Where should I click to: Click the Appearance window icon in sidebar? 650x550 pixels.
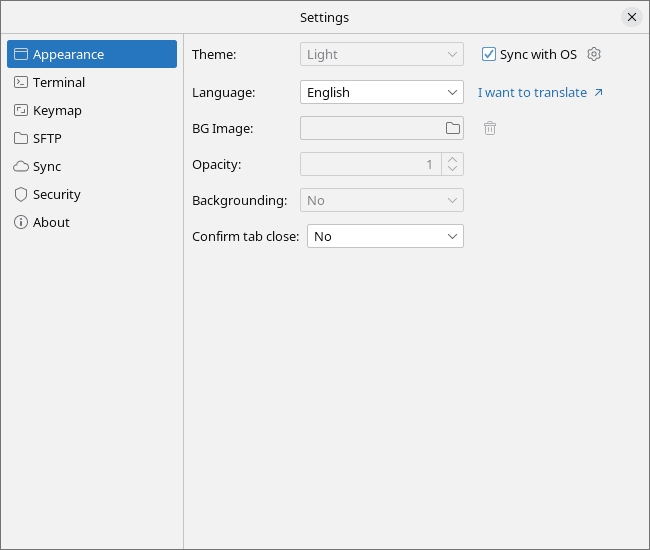coord(21,54)
